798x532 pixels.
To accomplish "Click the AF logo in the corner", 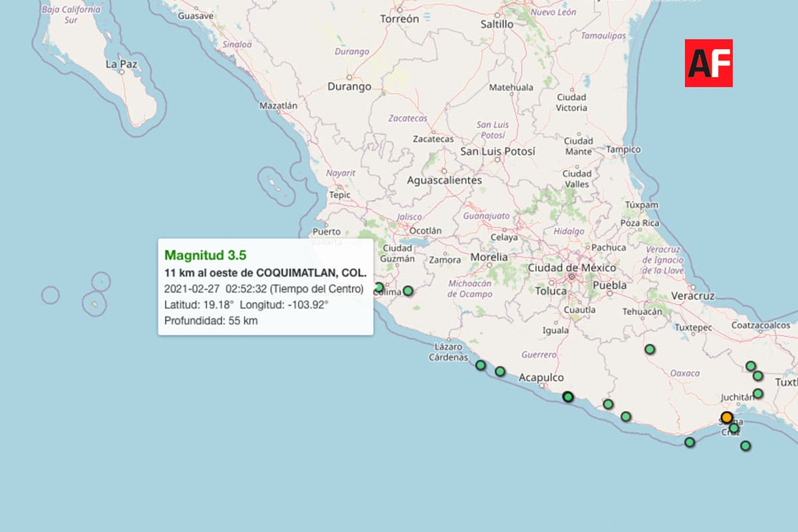I will 709,63.
